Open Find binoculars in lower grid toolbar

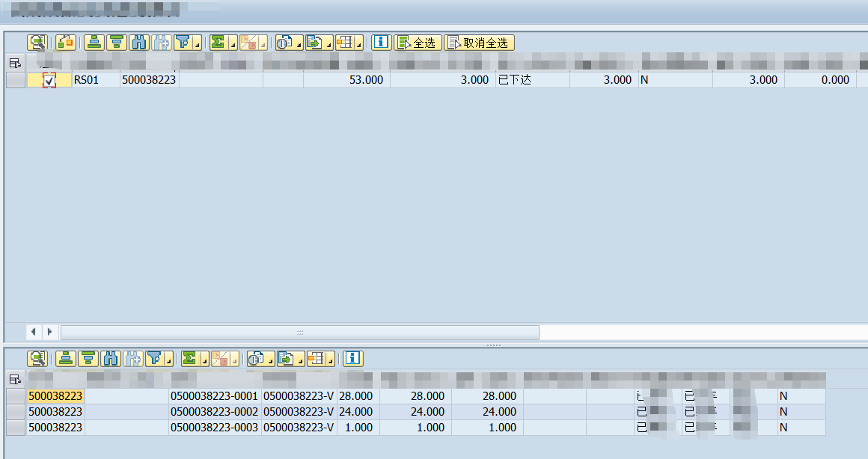pos(110,359)
